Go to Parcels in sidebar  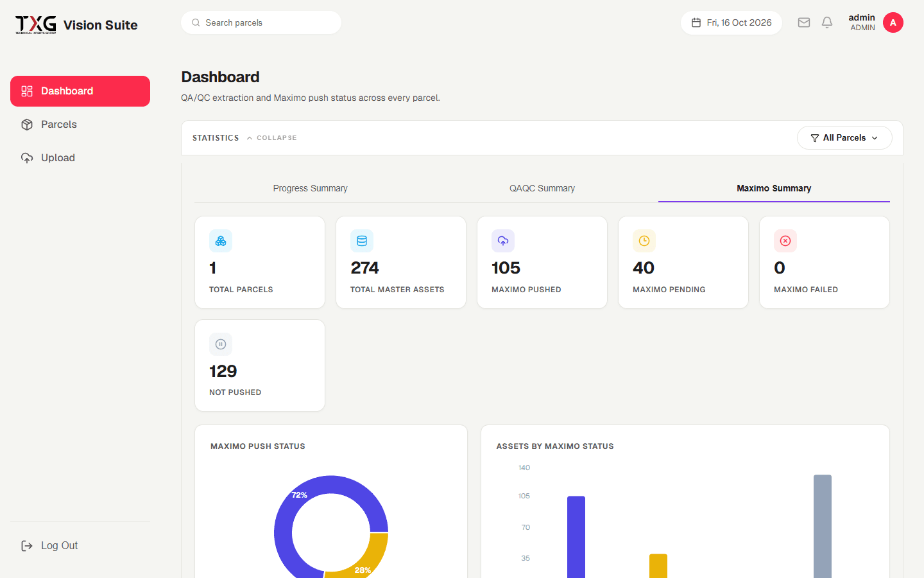coord(80,125)
